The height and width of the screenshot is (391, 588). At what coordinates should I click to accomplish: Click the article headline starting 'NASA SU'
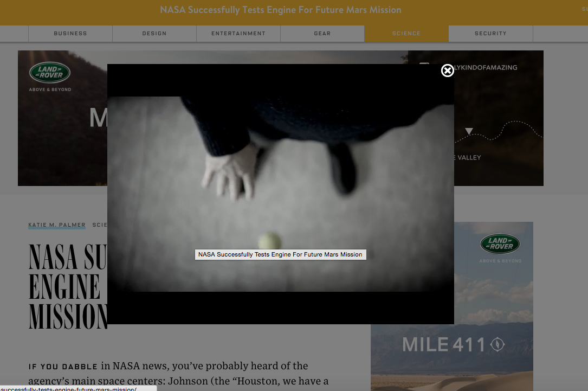tap(68, 286)
